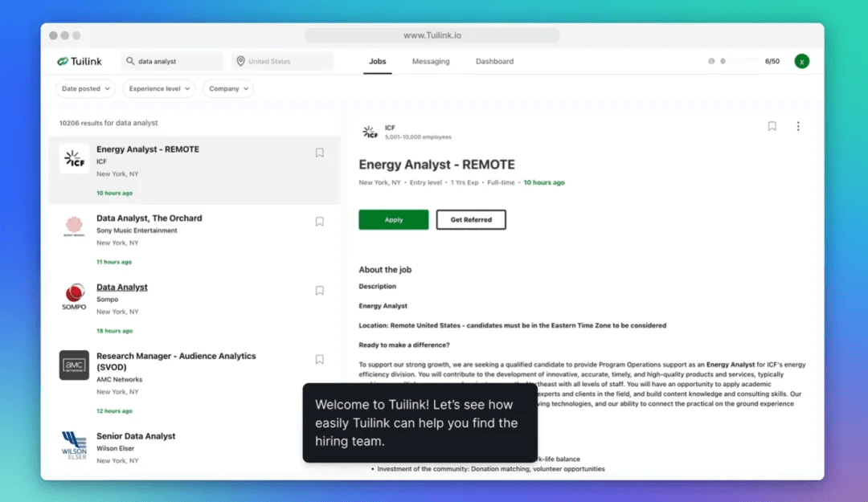Click the Sony Music logo in job list
The height and width of the screenshot is (502, 868).
tap(74, 227)
